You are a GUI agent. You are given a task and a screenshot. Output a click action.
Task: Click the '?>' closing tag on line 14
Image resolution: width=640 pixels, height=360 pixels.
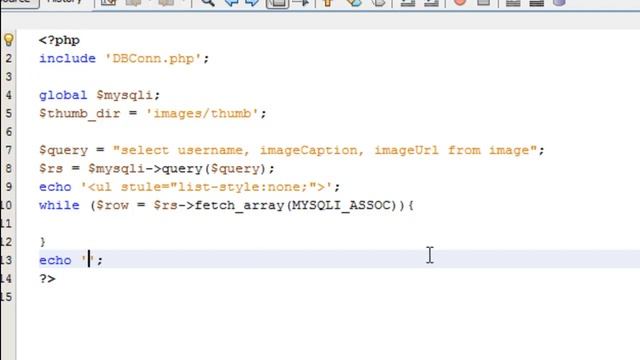pos(47,279)
